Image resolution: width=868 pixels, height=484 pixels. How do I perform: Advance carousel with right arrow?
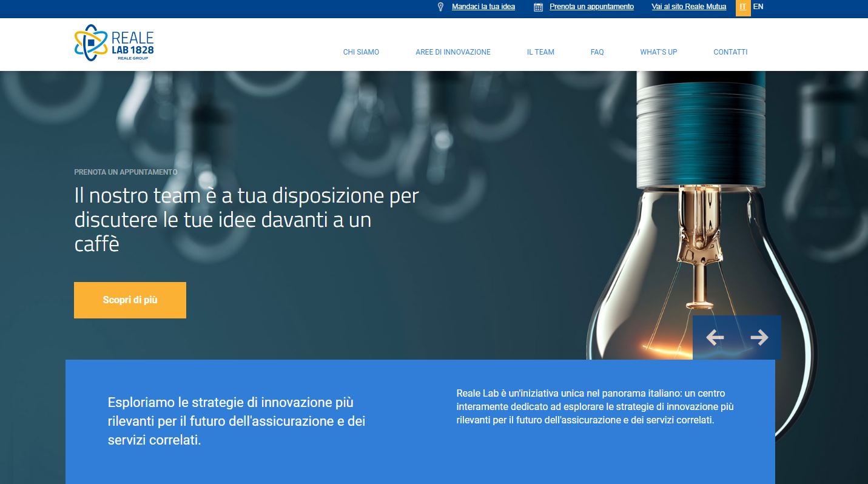(x=759, y=337)
